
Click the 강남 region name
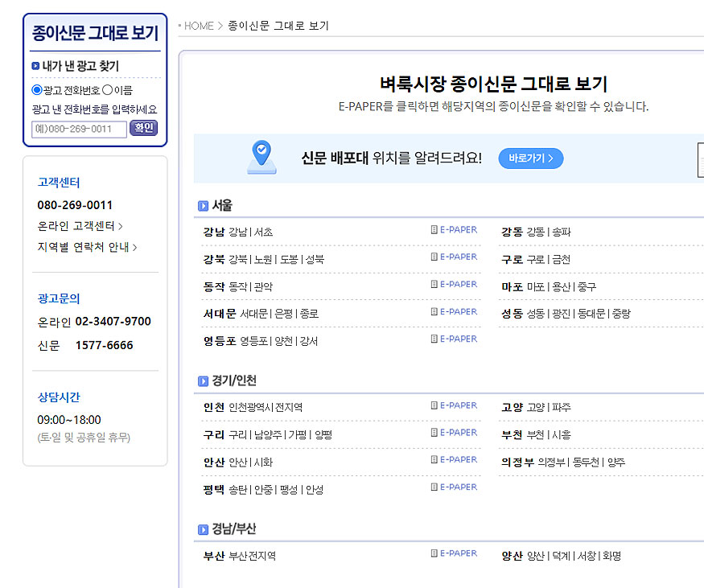[214, 232]
